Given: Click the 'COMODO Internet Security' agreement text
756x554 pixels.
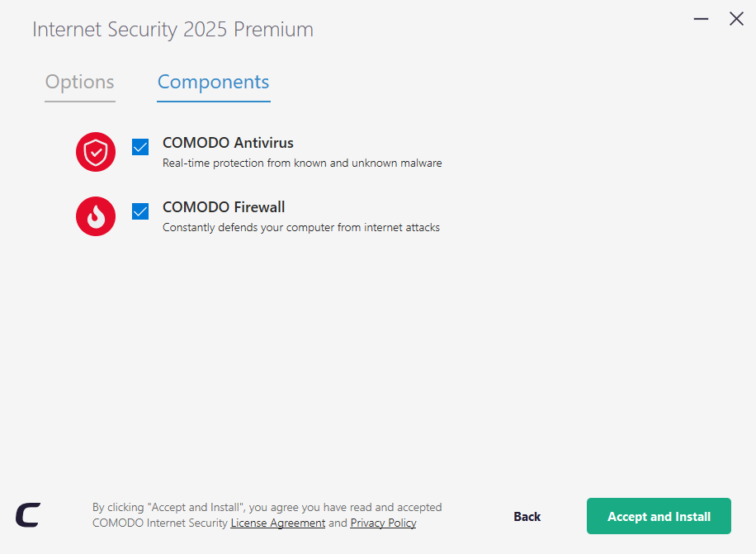Looking at the screenshot, I should click(160, 523).
